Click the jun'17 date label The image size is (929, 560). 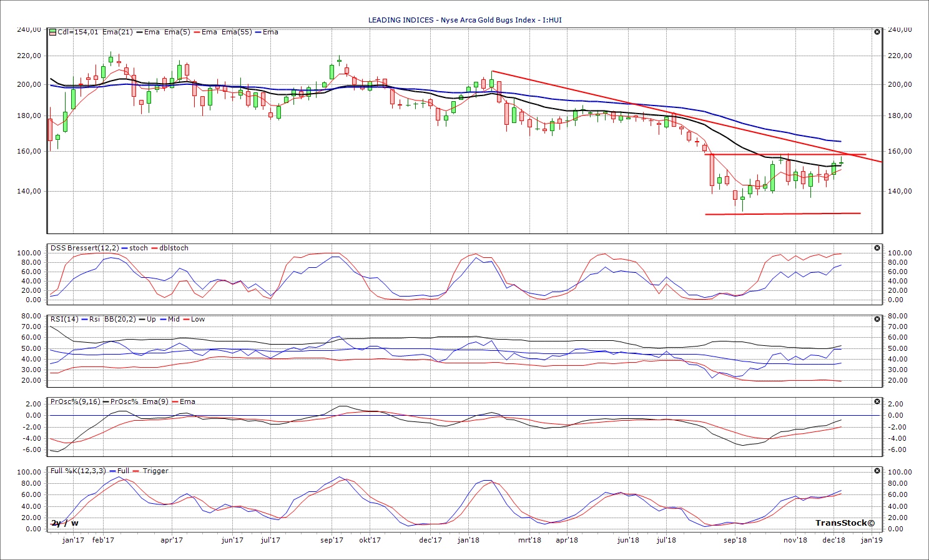[x=232, y=540]
